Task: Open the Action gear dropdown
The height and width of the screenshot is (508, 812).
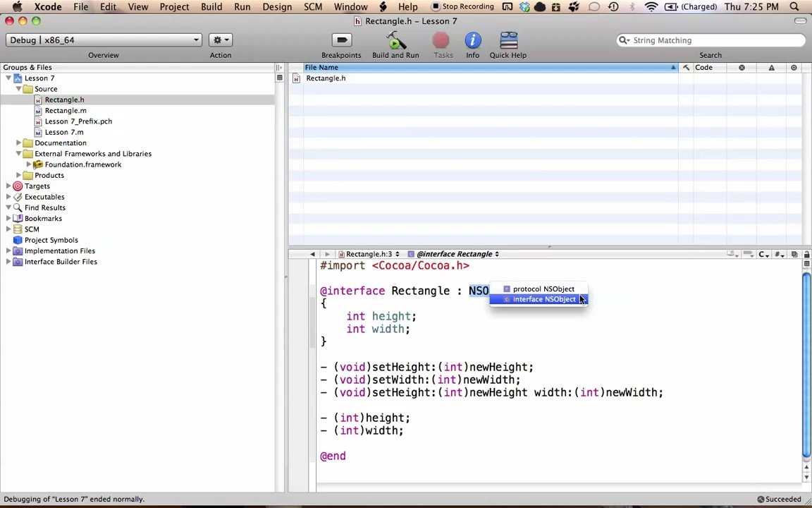Action: tap(221, 40)
